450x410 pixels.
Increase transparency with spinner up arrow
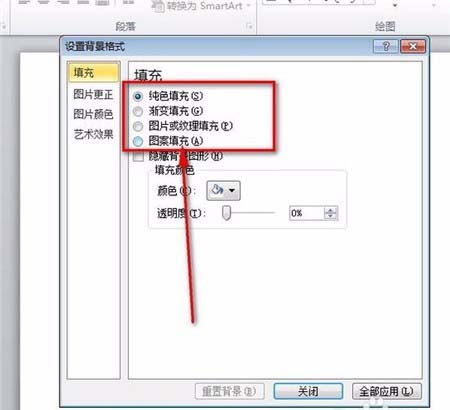tap(330, 210)
